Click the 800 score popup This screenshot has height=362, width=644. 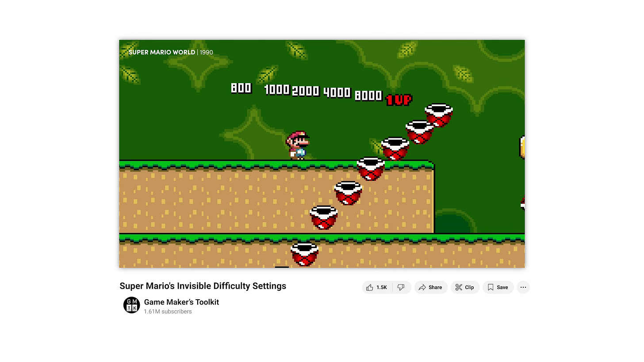point(241,88)
